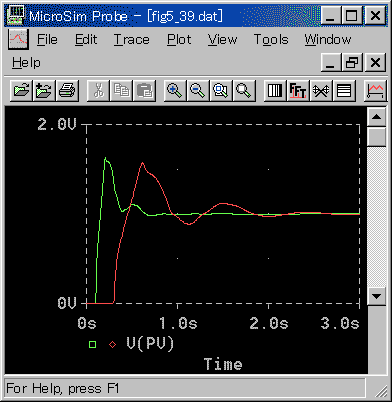
Task: Print the plot with printer icon
Action: pyautogui.click(x=67, y=90)
